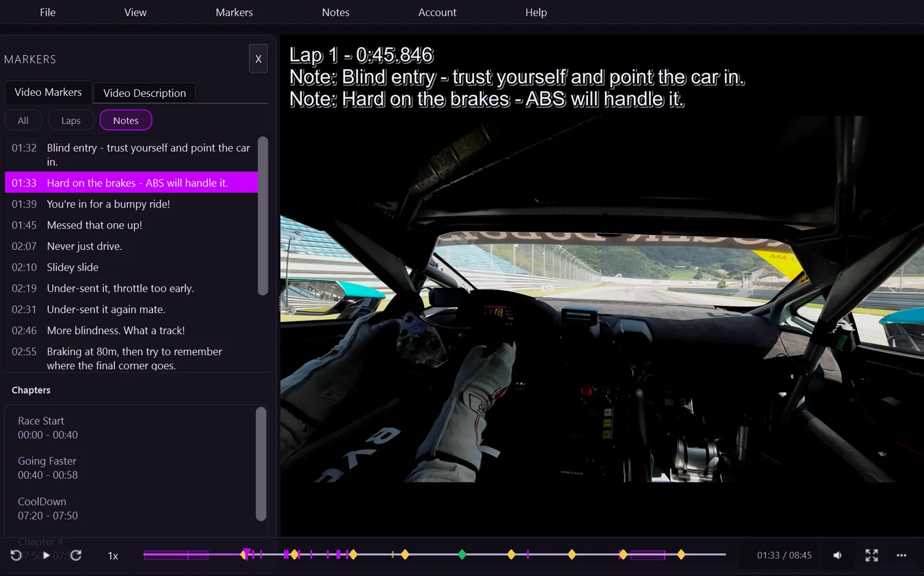Switch to the Video Description tab
This screenshot has width=924, height=576.
[x=144, y=93]
